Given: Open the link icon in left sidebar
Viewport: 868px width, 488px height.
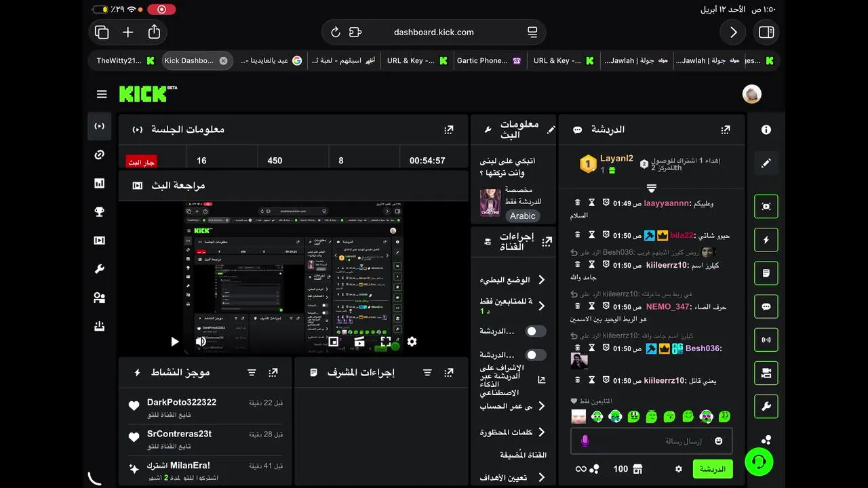Looking at the screenshot, I should [x=99, y=155].
